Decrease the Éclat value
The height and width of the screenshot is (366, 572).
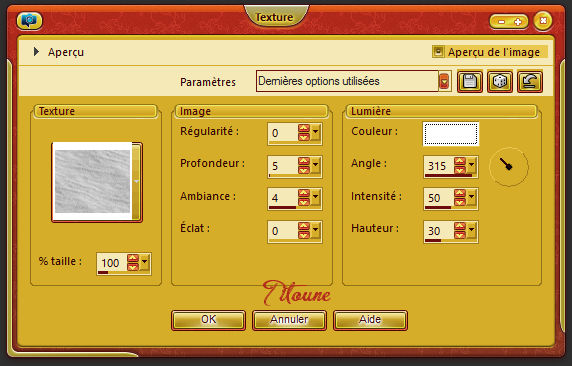304,235
